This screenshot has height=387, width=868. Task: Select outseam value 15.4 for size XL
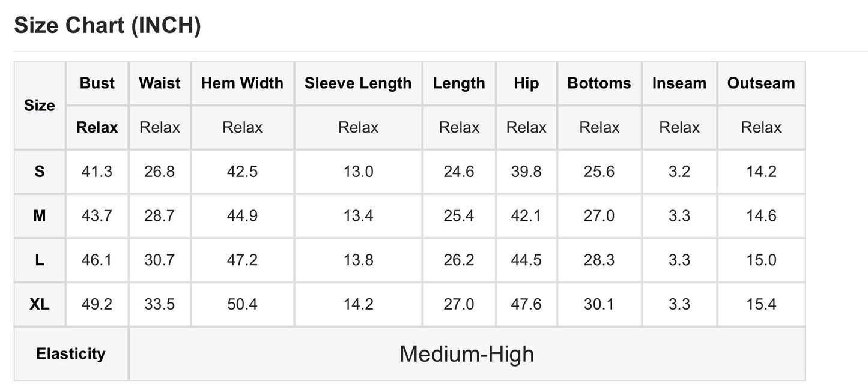pos(761,304)
